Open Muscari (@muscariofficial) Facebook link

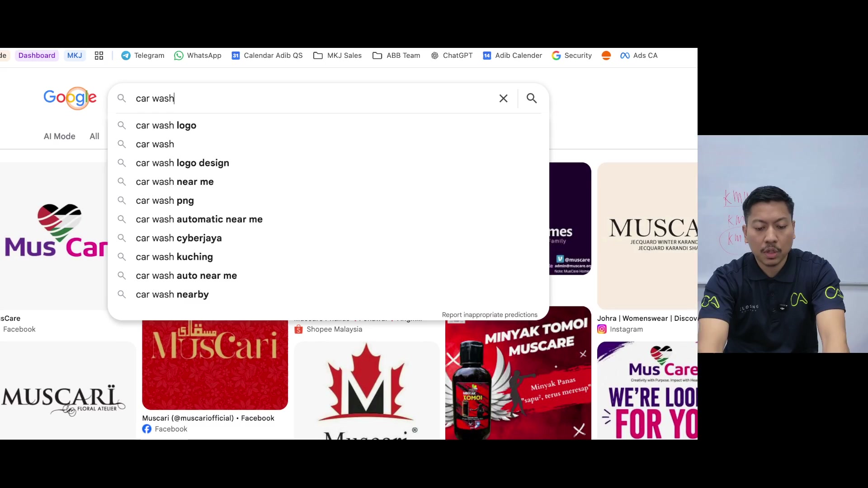point(208,418)
